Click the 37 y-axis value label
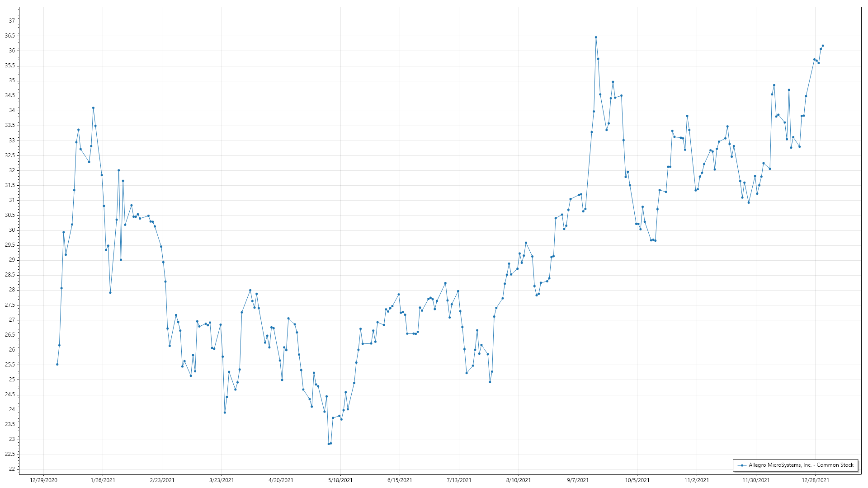Viewport: 868px width, 488px height. (x=12, y=21)
